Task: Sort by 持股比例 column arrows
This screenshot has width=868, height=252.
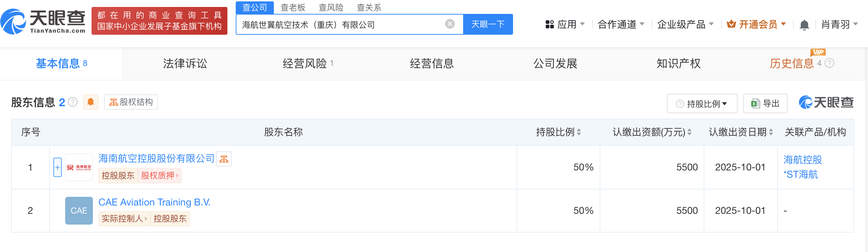Action: click(579, 132)
